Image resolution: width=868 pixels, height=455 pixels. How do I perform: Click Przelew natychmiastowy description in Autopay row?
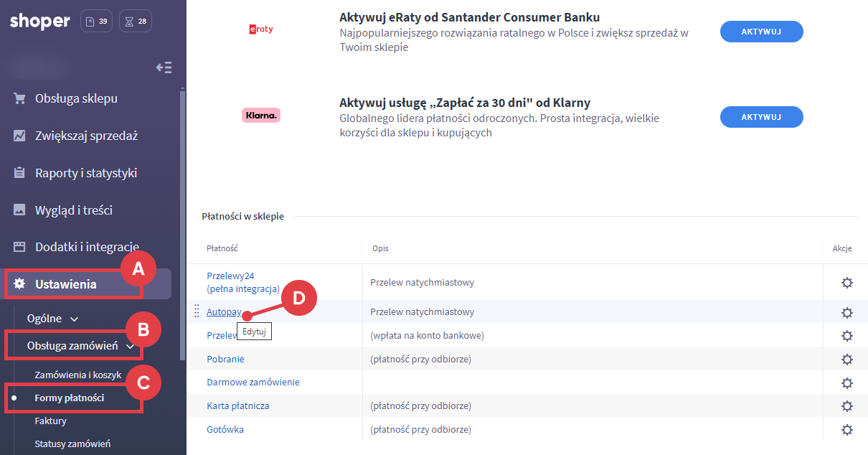(x=422, y=312)
